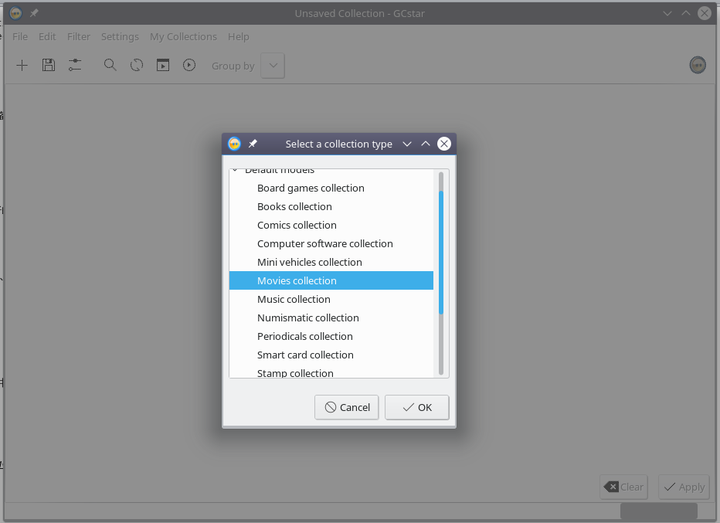Click the play button toolbar icon
The image size is (720, 523).
click(189, 65)
